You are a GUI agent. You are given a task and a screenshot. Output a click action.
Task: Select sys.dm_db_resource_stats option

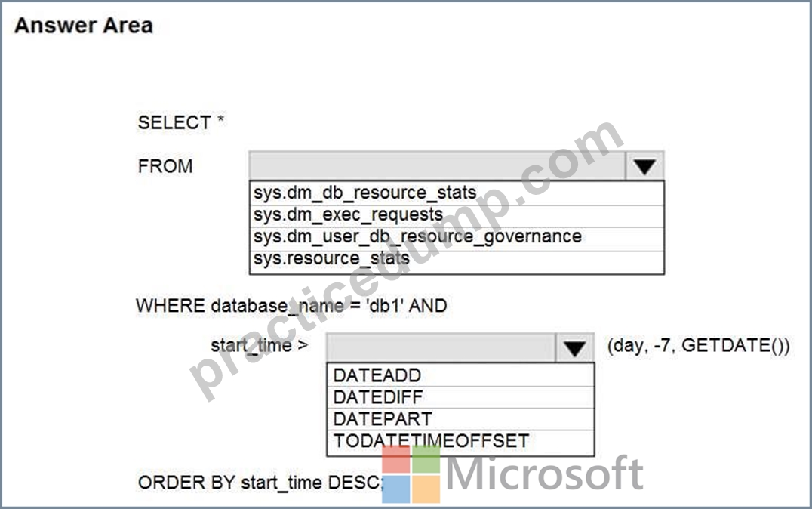tap(457, 193)
